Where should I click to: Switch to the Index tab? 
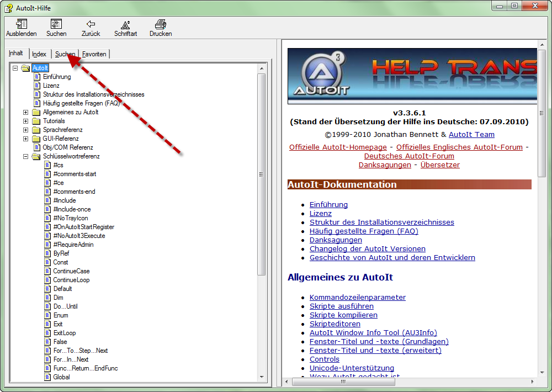[x=39, y=54]
